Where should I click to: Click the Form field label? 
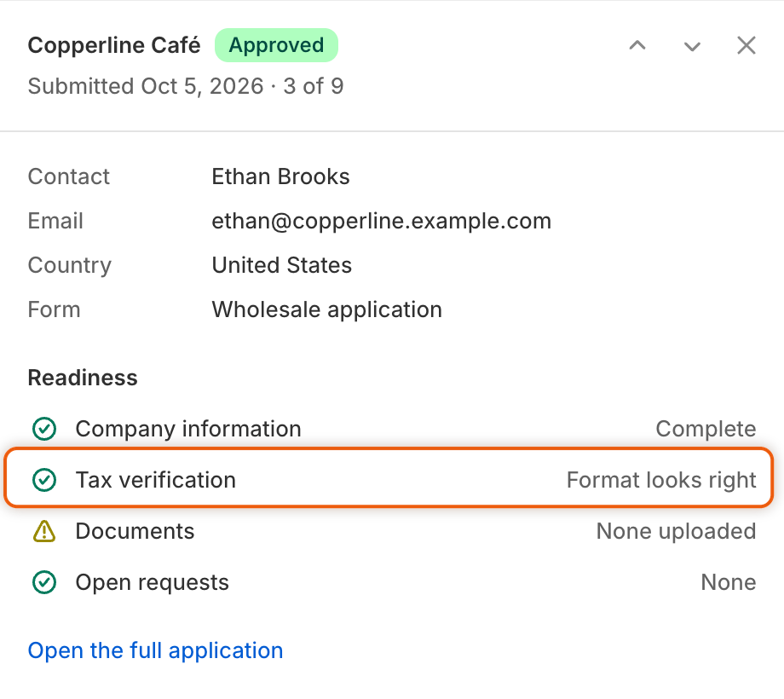point(54,309)
